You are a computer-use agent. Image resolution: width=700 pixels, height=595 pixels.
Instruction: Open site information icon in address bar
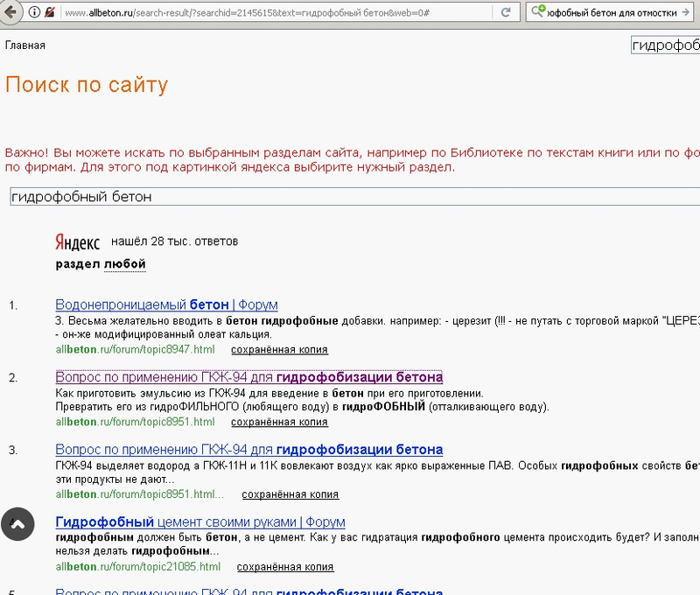click(x=34, y=12)
